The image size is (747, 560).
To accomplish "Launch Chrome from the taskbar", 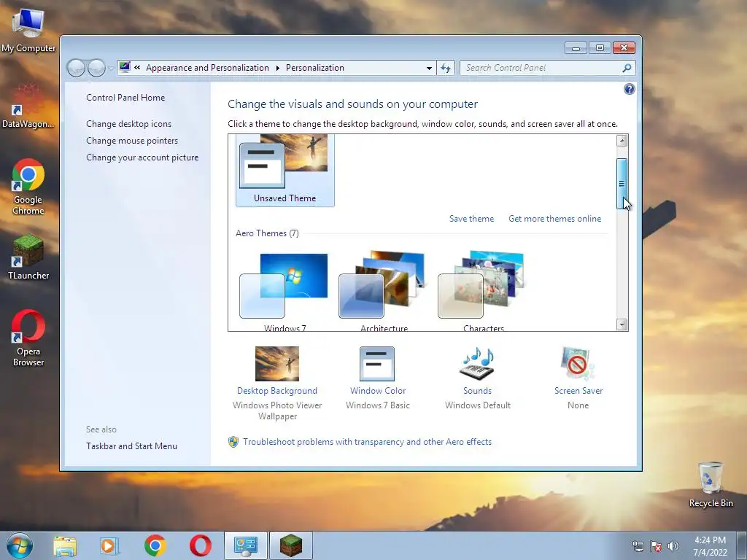I will tap(155, 545).
